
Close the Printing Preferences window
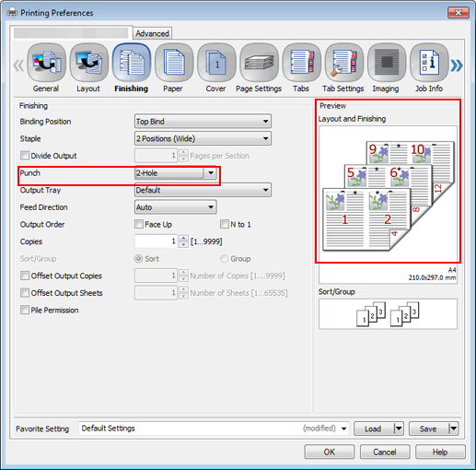[459, 13]
